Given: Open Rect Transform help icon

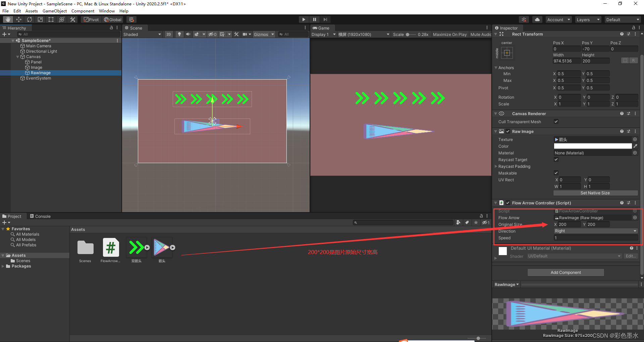Looking at the screenshot, I should pos(622,34).
